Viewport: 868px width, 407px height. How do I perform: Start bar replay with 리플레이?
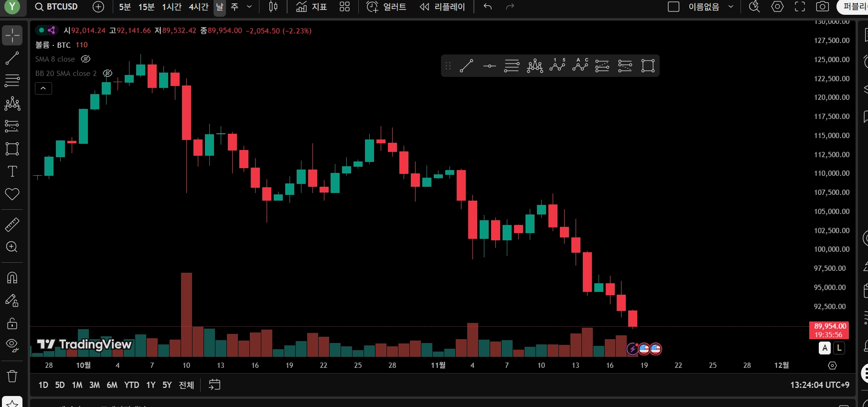(442, 7)
